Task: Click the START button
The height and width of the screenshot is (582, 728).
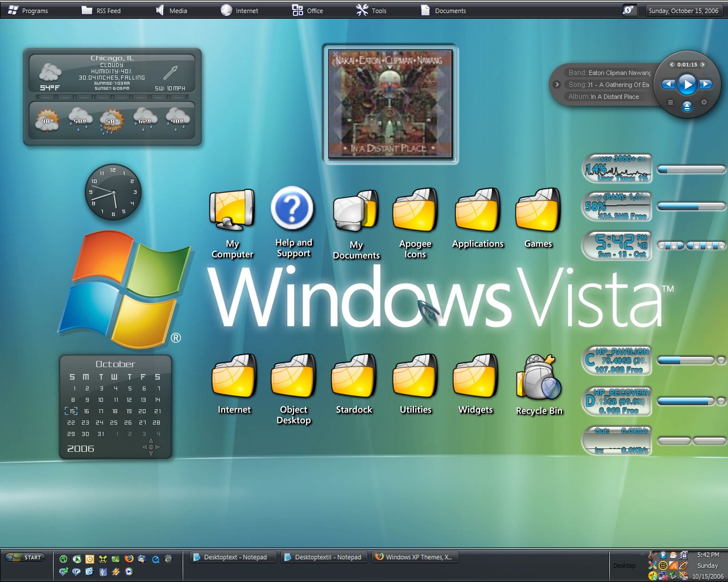Action: click(26, 558)
